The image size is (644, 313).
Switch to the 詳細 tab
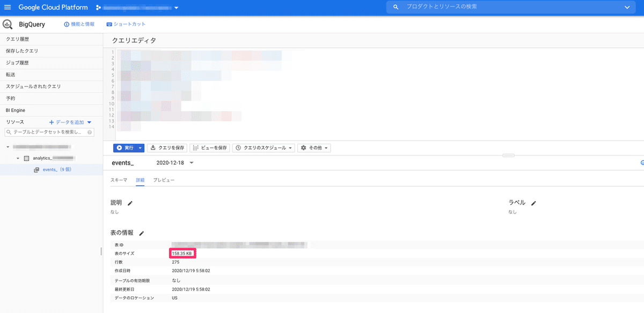click(x=140, y=180)
